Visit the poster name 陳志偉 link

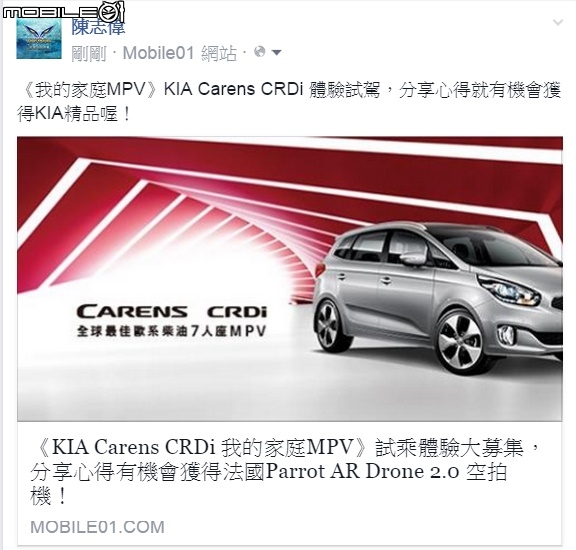click(x=98, y=26)
